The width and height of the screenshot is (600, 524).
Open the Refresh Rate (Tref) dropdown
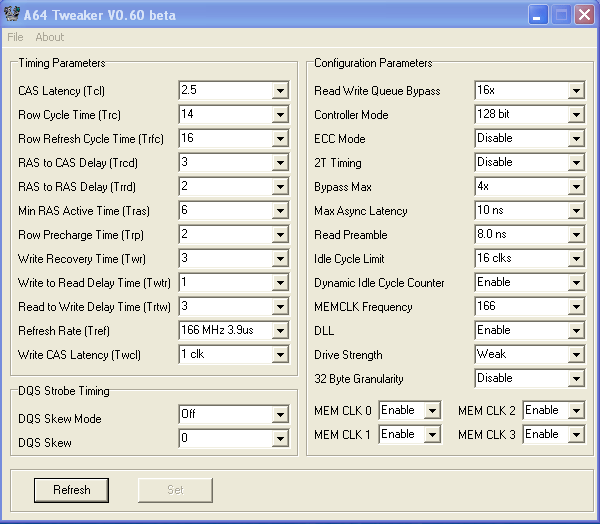[x=279, y=331]
